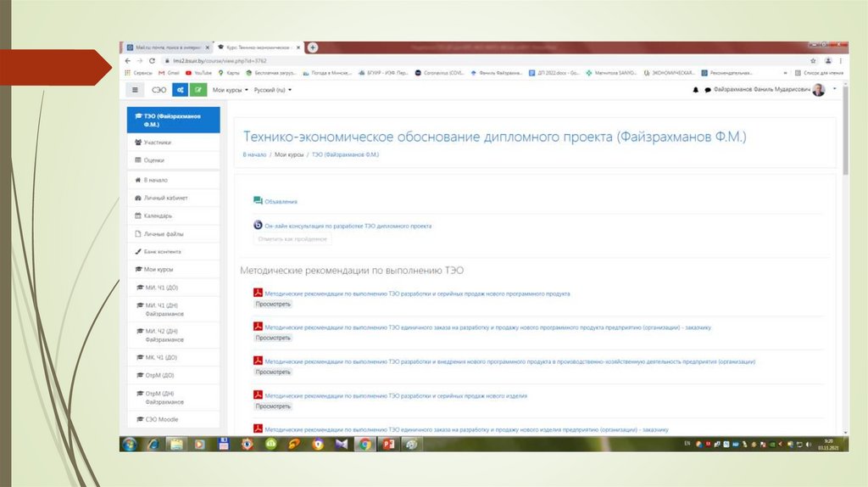Open the PDF about единичного заказа нового программного продукта
This screenshot has width=868, height=487.
(x=487, y=327)
